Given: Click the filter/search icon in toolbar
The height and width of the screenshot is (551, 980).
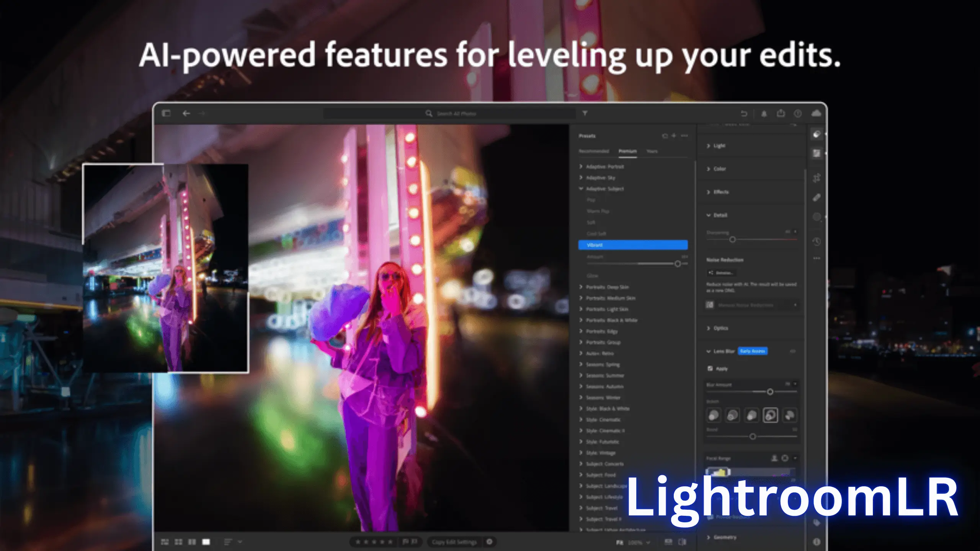Looking at the screenshot, I should (x=584, y=113).
